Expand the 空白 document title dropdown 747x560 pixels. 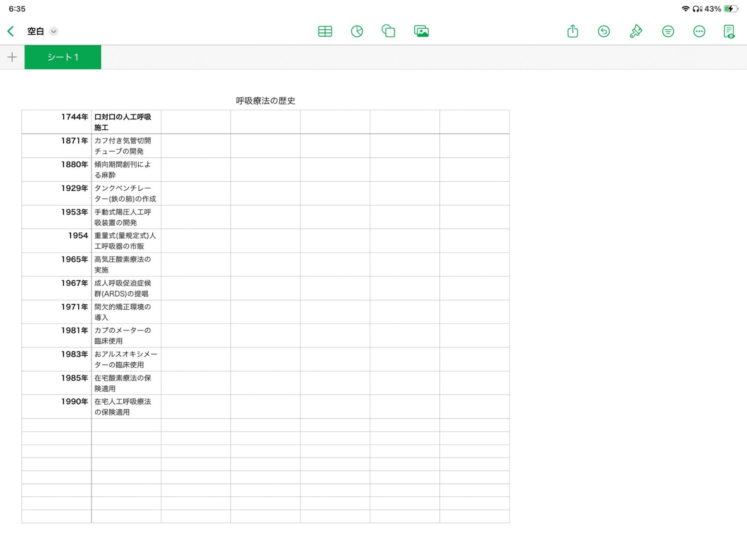point(35,31)
